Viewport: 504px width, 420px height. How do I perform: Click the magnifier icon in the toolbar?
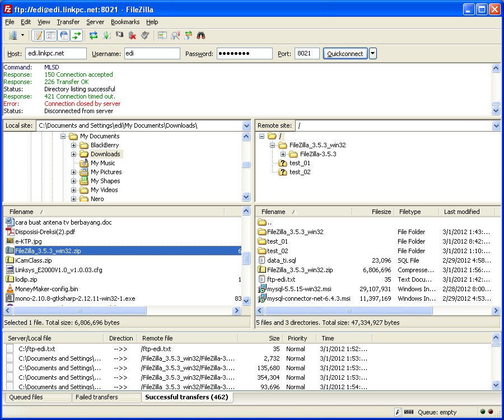pos(175,35)
